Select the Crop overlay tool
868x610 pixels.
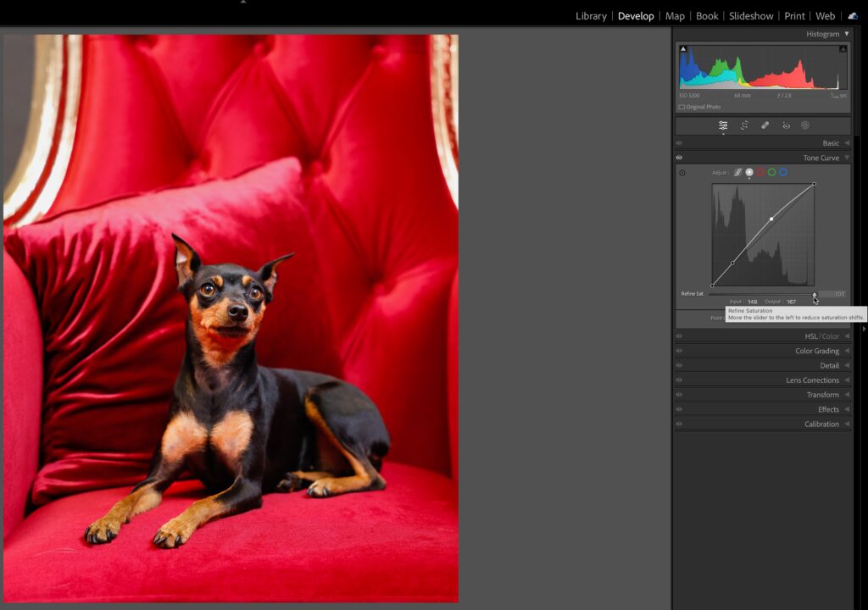click(744, 125)
